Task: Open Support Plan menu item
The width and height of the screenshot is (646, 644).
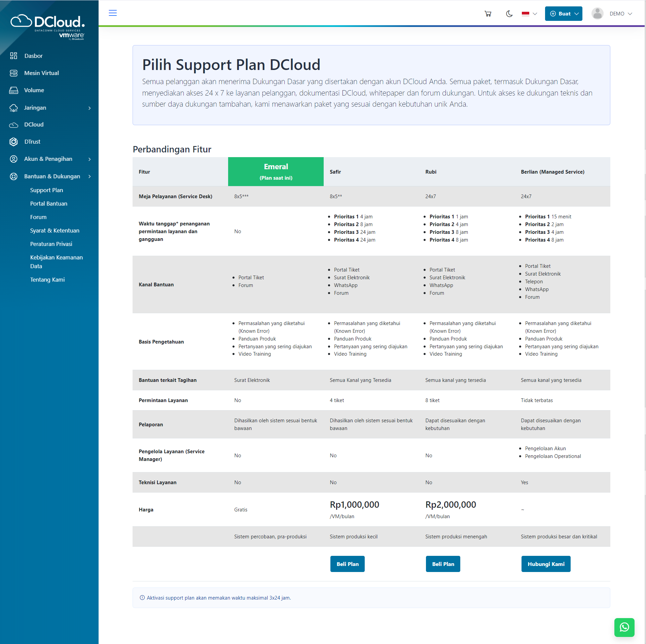Action: click(x=46, y=190)
